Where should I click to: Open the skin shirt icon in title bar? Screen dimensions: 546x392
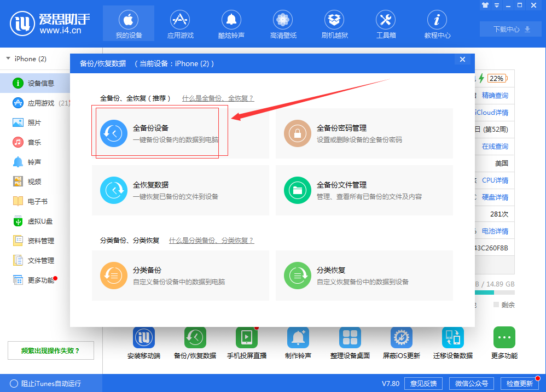(485, 5)
